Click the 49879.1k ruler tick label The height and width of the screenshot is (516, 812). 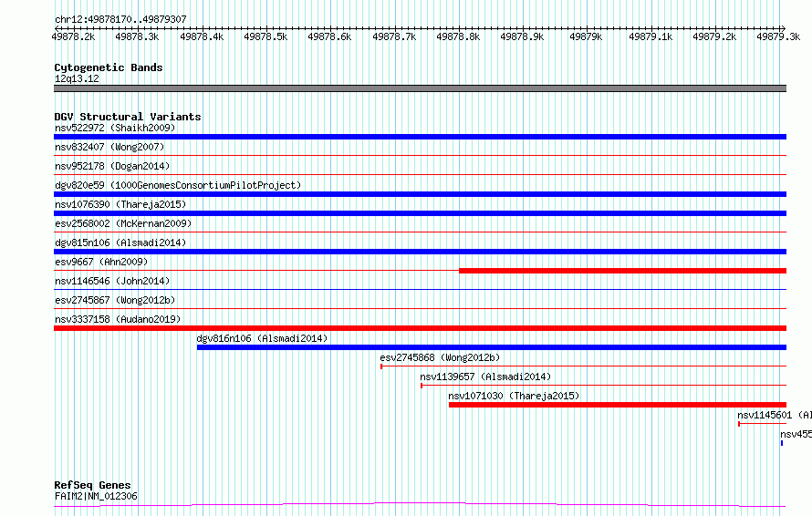651,36
